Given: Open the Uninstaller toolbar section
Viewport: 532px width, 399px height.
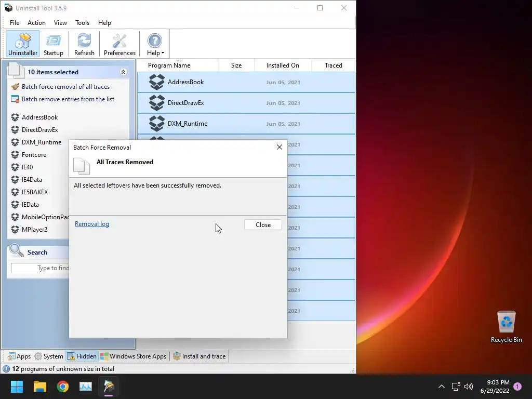Looking at the screenshot, I should point(23,44).
